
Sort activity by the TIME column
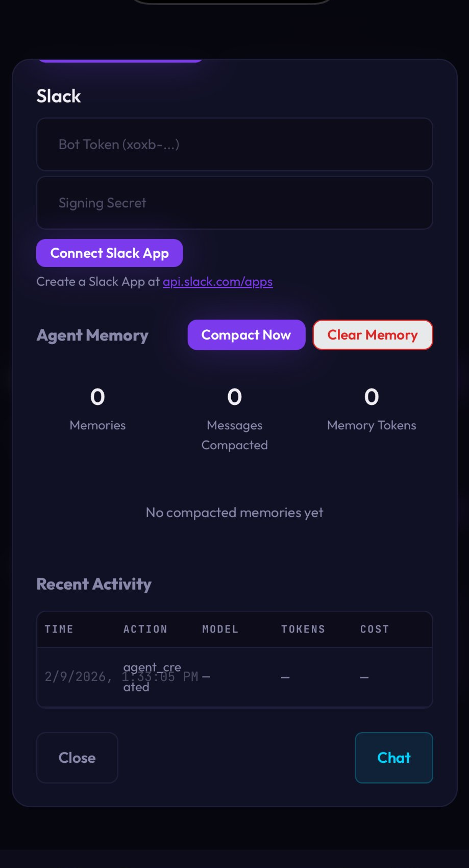(x=59, y=629)
